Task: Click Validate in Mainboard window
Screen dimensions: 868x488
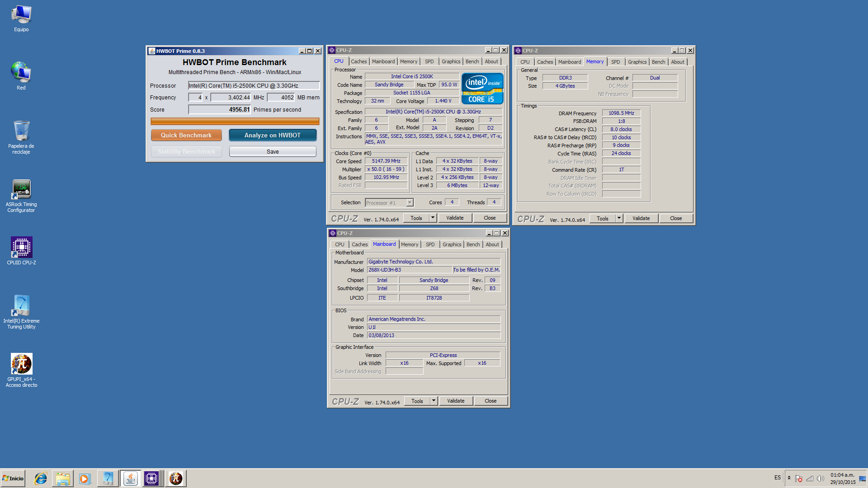Action: (456, 401)
